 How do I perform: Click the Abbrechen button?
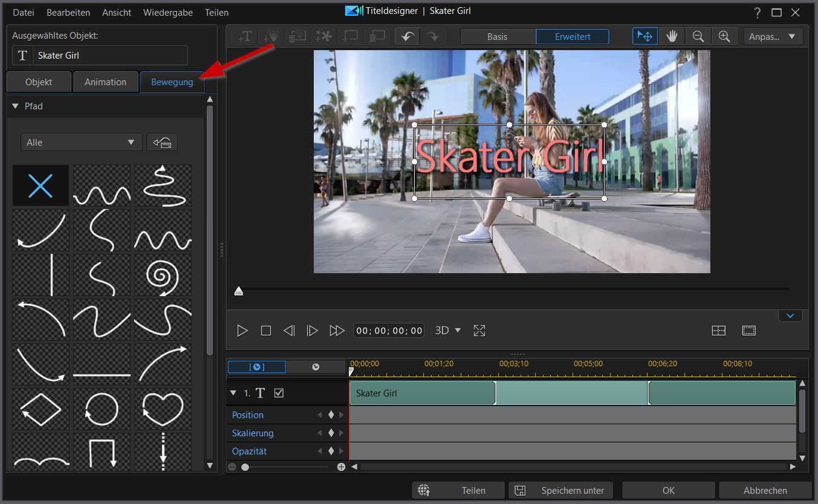tap(765, 490)
